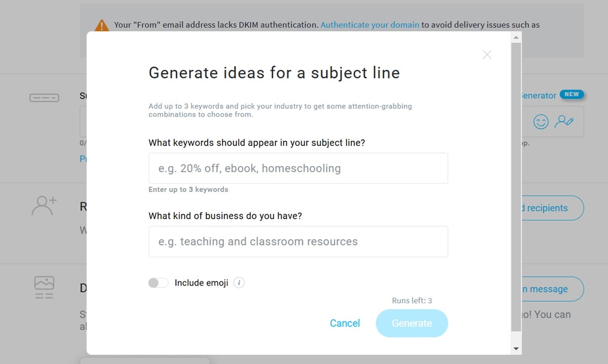Click the modal vertical scrollbar thumb
The width and height of the screenshot is (608, 364).
(x=516, y=187)
